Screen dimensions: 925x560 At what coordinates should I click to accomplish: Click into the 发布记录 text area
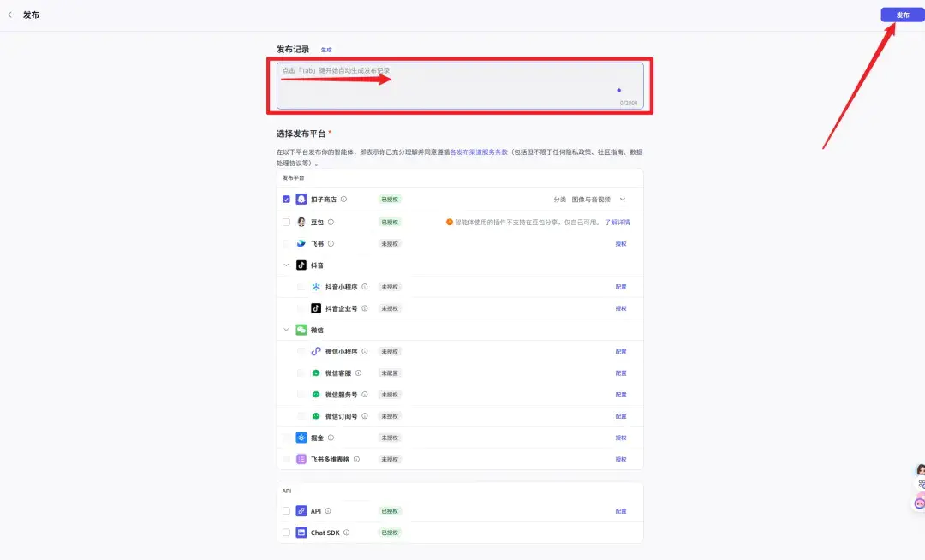pos(460,86)
